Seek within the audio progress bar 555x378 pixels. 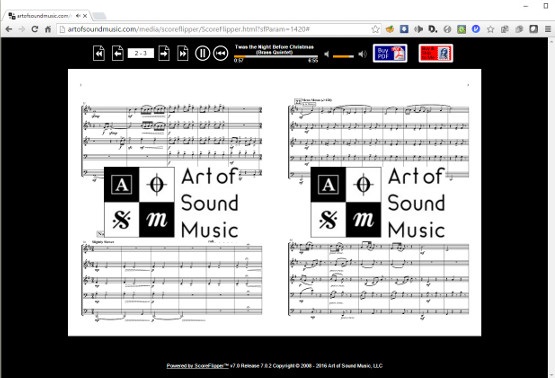[x=276, y=56]
